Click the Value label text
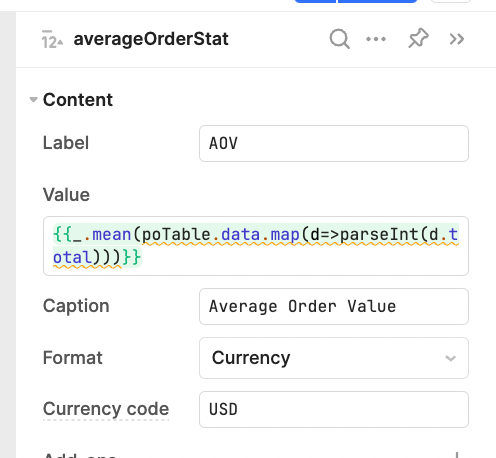The height and width of the screenshot is (458, 496). click(66, 195)
